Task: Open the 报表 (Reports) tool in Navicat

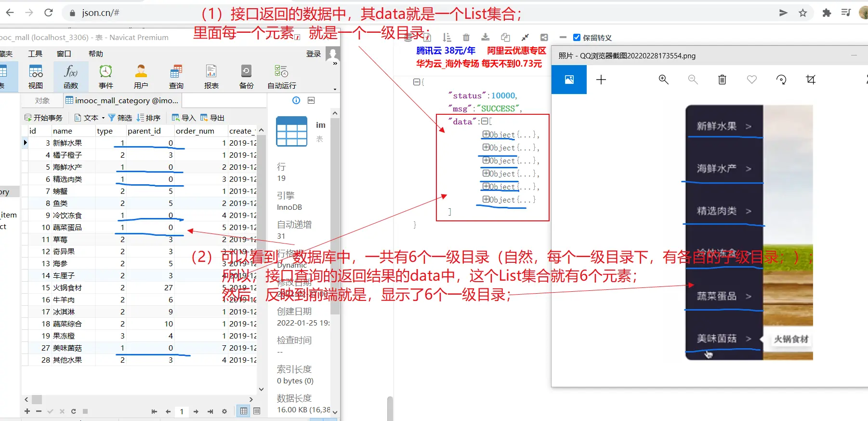Action: pyautogui.click(x=211, y=77)
